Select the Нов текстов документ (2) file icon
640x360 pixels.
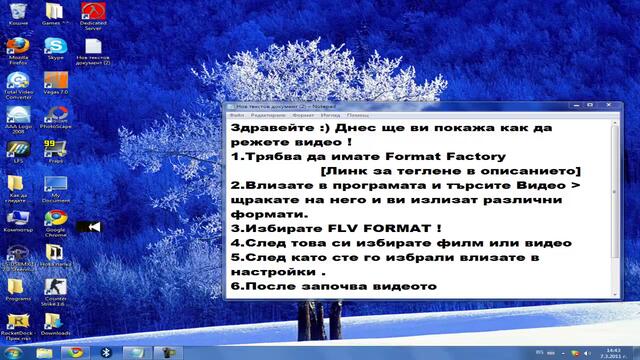click(x=93, y=51)
